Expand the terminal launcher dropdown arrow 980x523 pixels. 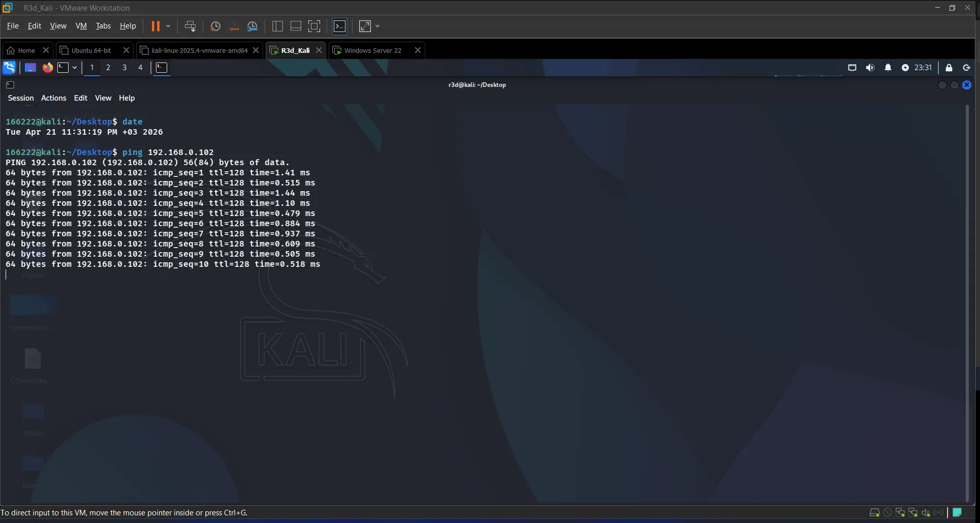coord(75,68)
